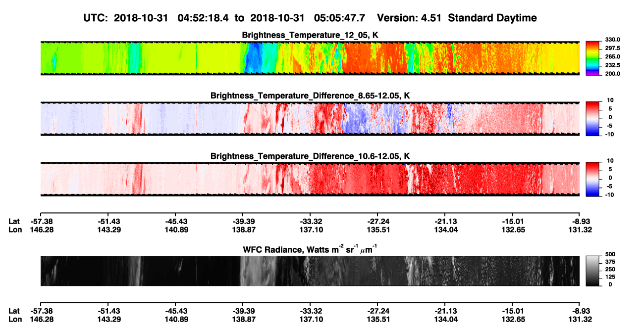
Task: Click longitude 140.89 on the upper axis
Action: [176, 230]
